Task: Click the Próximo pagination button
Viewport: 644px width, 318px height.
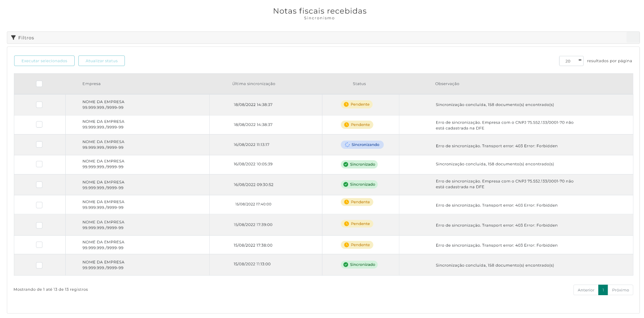Action: point(620,290)
